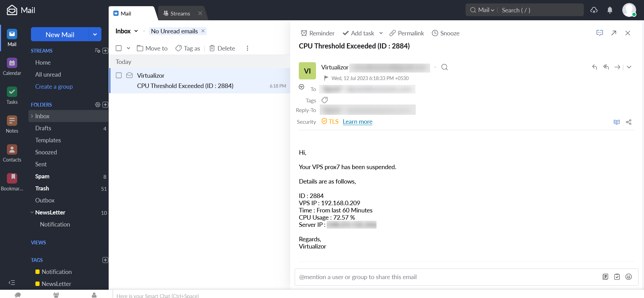Click the search input field
644x298 pixels.
pos(541,10)
